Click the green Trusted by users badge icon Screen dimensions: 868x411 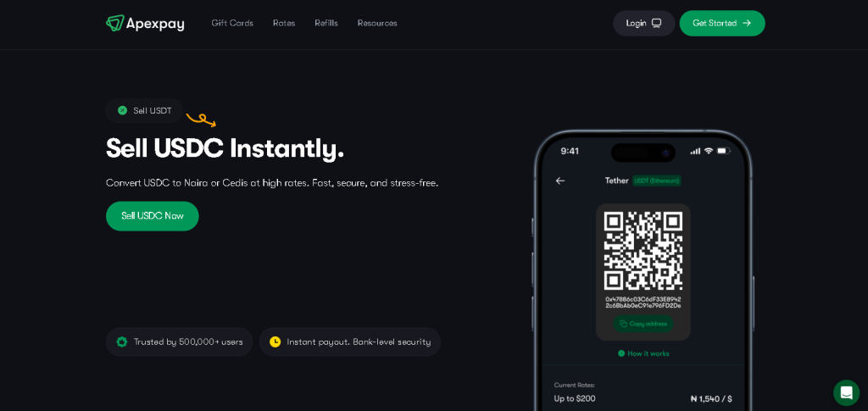pos(122,342)
